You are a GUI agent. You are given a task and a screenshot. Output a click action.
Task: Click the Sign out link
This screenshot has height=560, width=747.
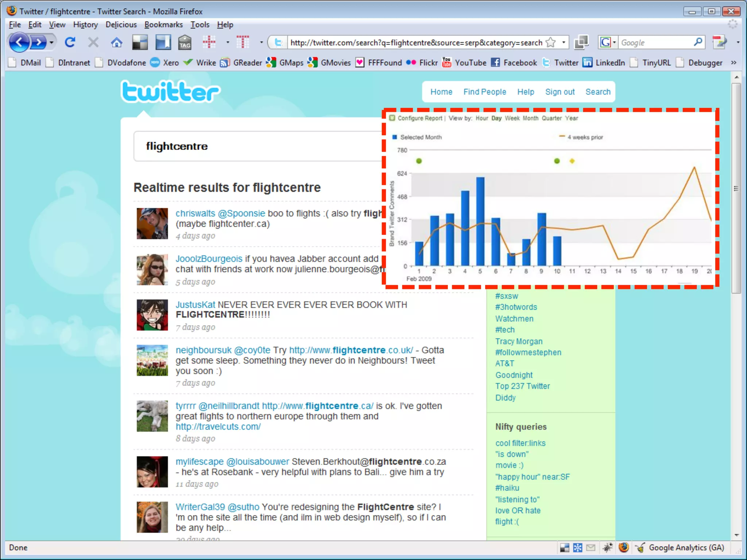point(560,92)
